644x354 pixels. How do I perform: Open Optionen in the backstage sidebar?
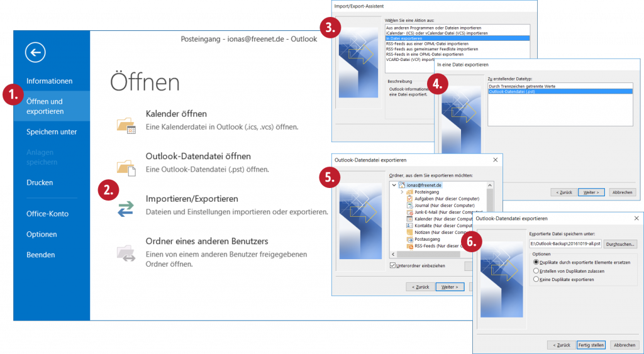point(42,234)
